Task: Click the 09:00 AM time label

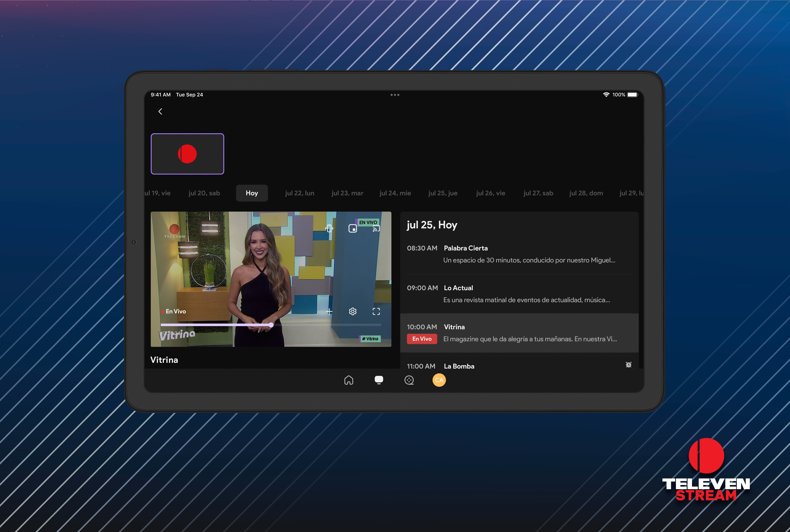Action: [422, 288]
